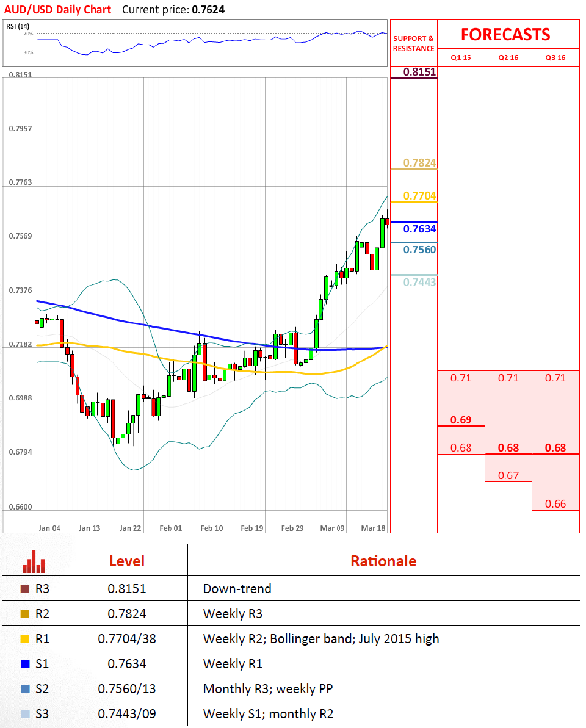586x728 pixels.
Task: Click the 'SUPPORT & RESISTANCE' header
Action: point(413,44)
